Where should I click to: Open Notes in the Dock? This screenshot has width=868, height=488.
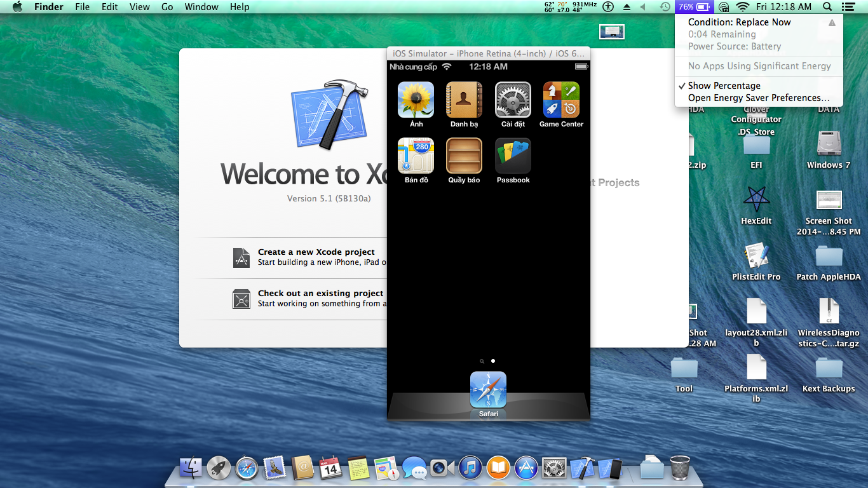(x=358, y=468)
